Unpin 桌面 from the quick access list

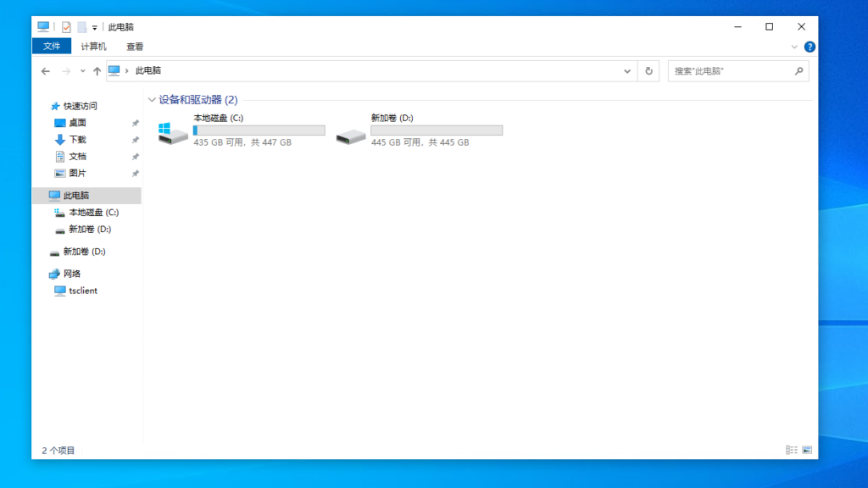pyautogui.click(x=134, y=122)
